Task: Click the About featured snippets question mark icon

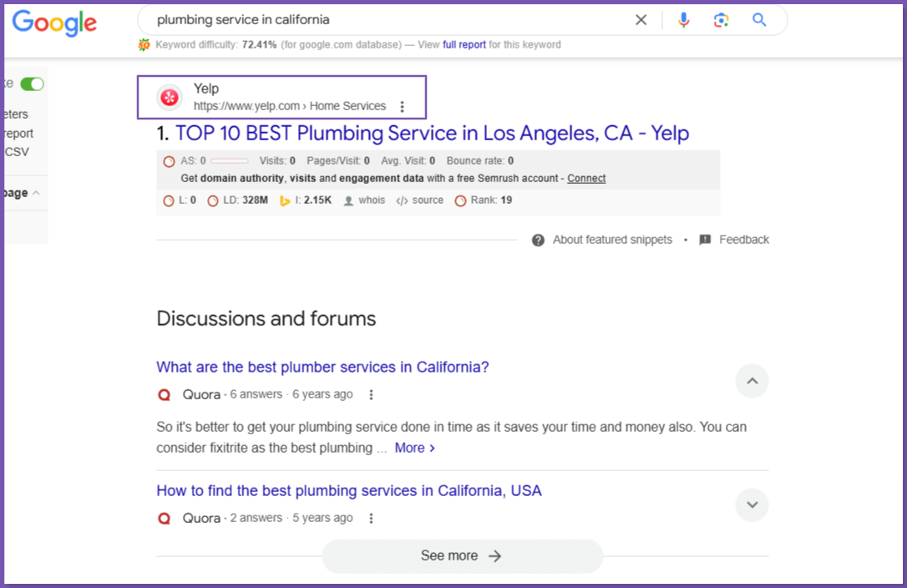Action: [x=538, y=240]
